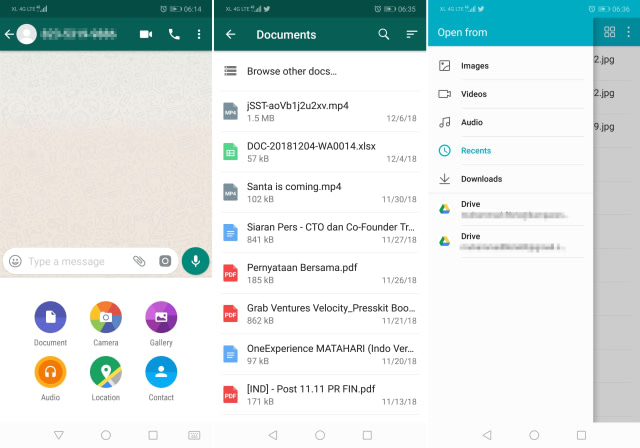Click the Type a message field
This screenshot has width=640, height=448.
click(x=78, y=261)
